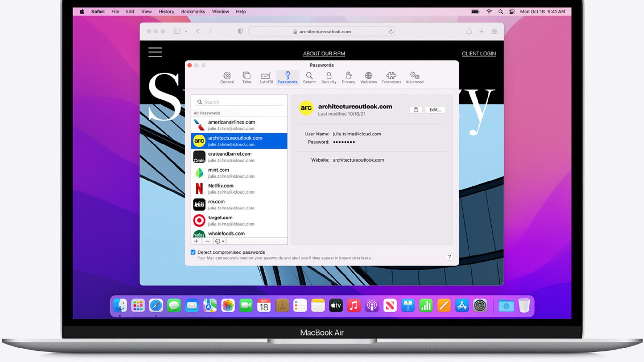Open Music from the Dock

(354, 305)
